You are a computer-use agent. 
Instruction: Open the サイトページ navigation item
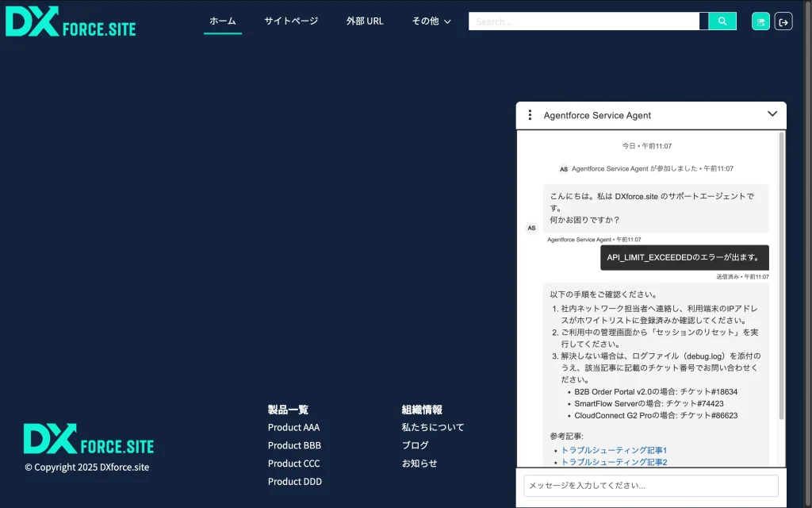tap(291, 21)
